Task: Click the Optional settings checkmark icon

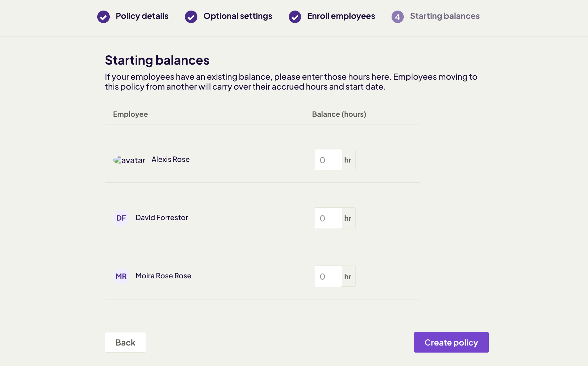Action: point(191,16)
